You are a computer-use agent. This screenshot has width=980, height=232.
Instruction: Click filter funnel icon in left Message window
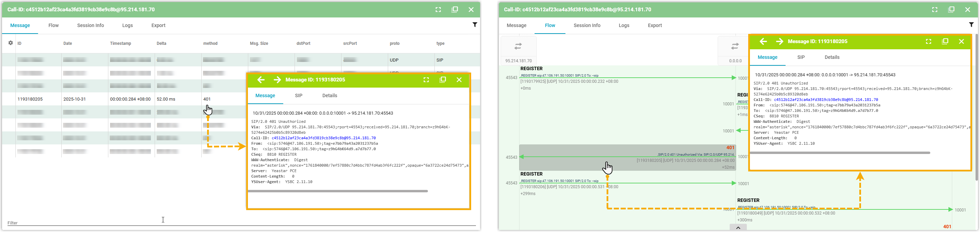[x=475, y=25]
